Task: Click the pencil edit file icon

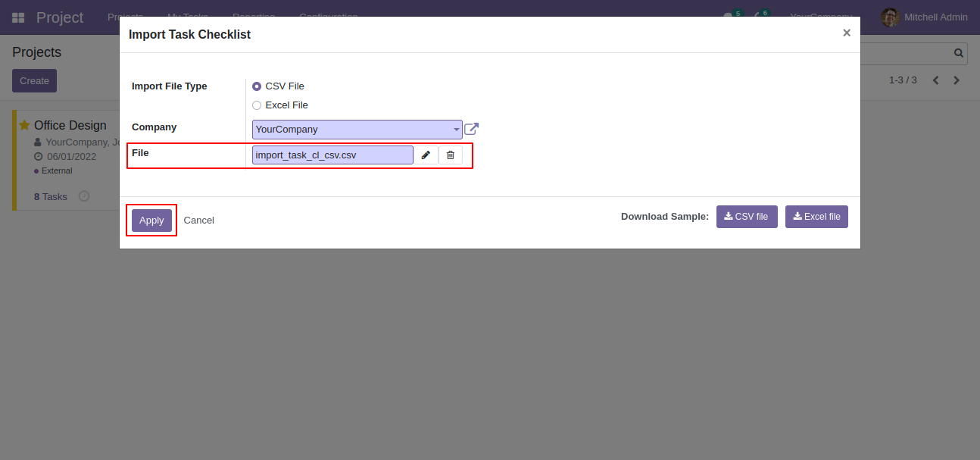Action: 426,155
